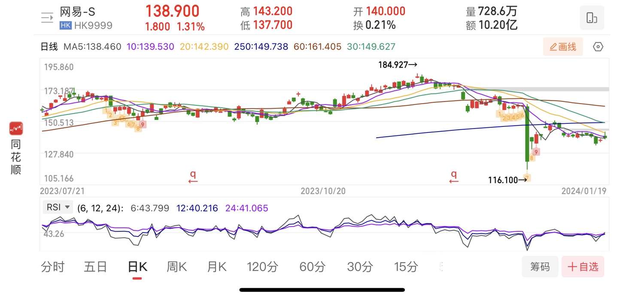Viewport: 644px width, 298px height.
Task: Tap the iOS home indicator bar
Action: pos(322,290)
